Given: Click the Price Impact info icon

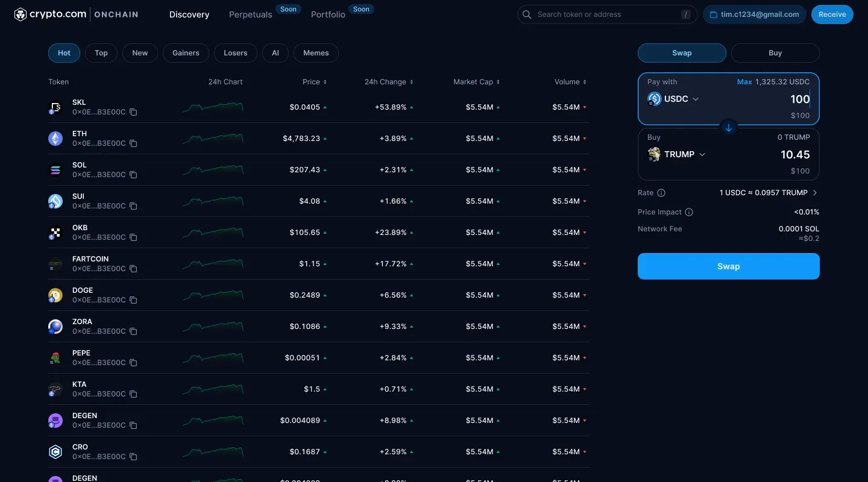Looking at the screenshot, I should 688,212.
